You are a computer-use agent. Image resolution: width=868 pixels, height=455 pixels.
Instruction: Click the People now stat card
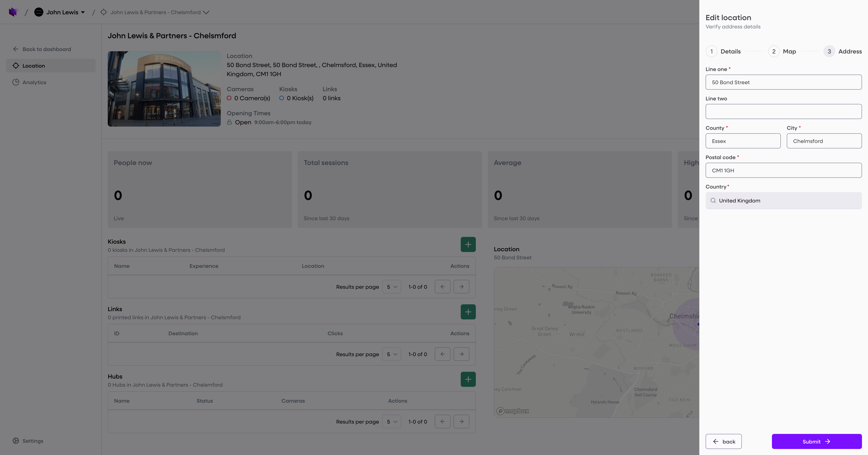click(200, 189)
